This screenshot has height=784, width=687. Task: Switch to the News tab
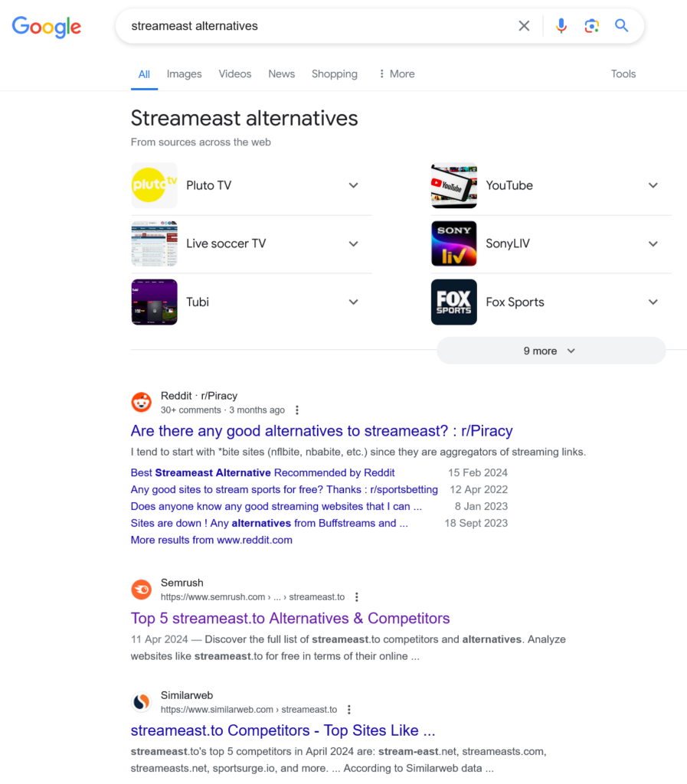tap(281, 74)
